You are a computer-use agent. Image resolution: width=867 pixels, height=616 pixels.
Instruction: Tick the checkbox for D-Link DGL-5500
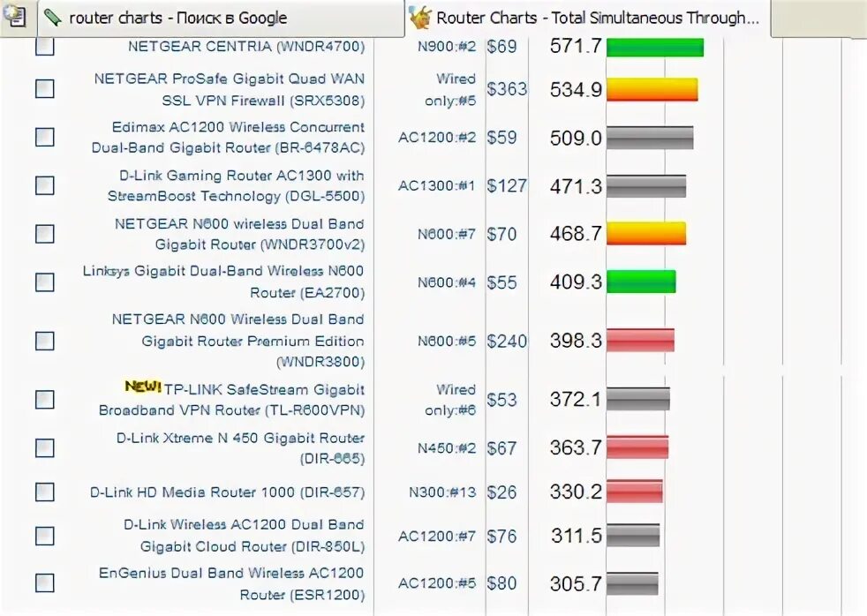pos(45,185)
